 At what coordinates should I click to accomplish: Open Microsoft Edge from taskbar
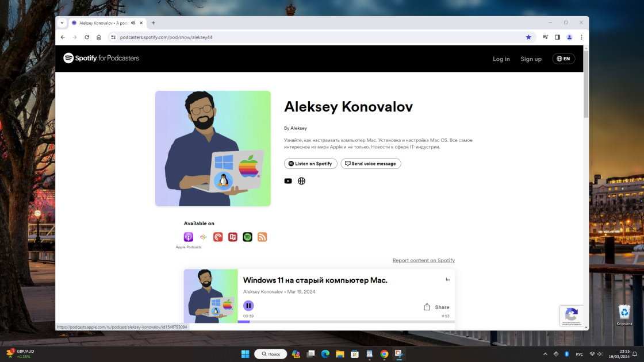coord(325,354)
